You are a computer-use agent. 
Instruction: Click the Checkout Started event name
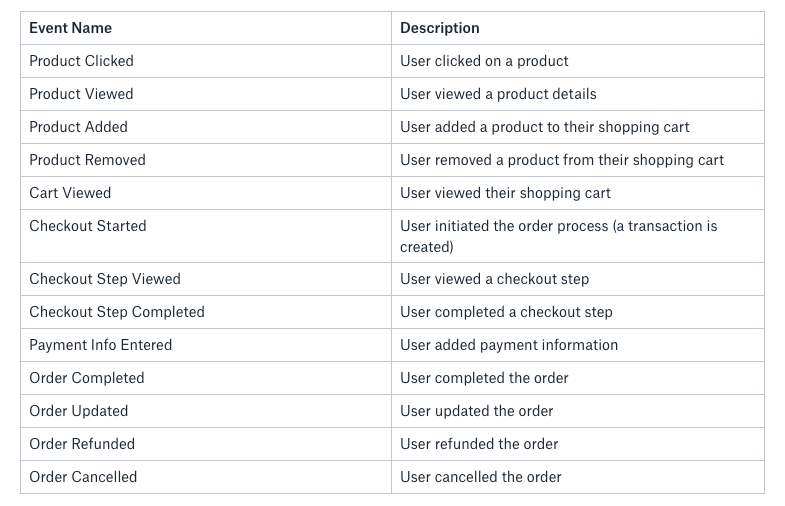click(x=88, y=226)
